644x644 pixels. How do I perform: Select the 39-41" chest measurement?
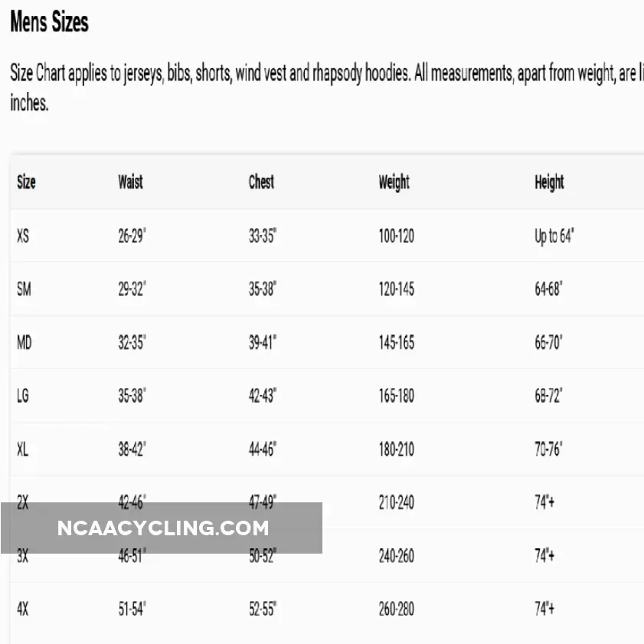coord(263,342)
